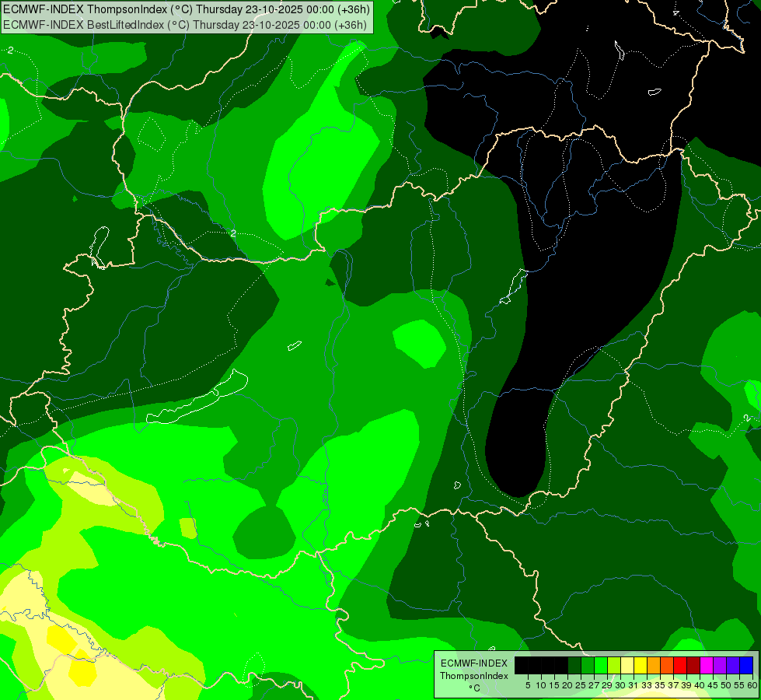Pick the yellow-green 29-30 legend swatch
The image size is (761, 700).
[x=614, y=666]
